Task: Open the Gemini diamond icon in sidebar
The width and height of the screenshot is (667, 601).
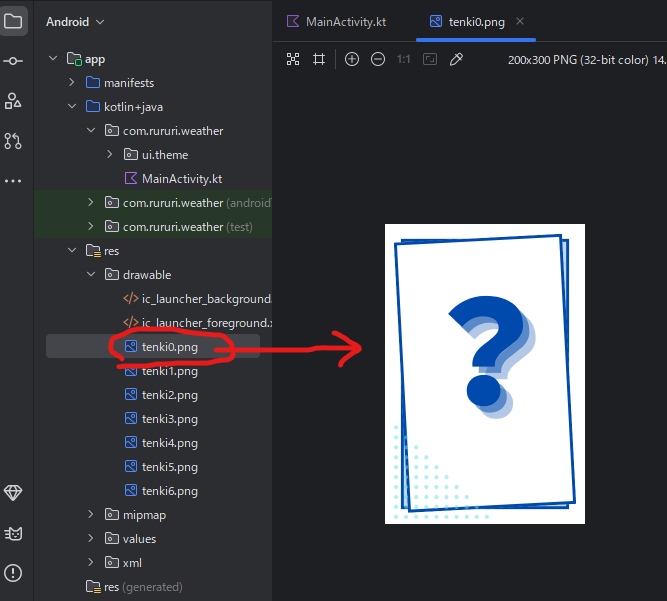Action: point(13,493)
